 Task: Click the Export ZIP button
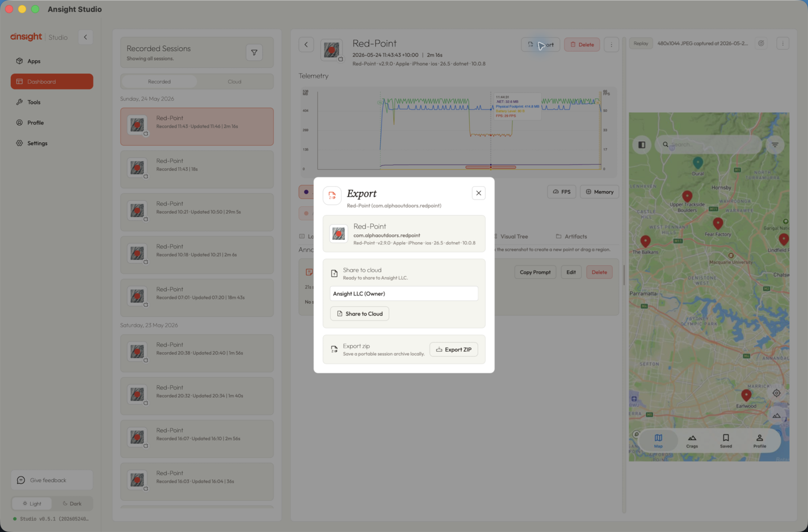point(453,349)
